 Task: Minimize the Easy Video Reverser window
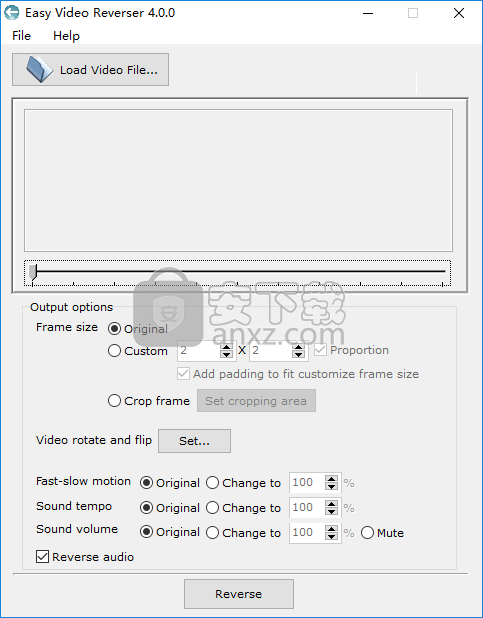coord(368,13)
